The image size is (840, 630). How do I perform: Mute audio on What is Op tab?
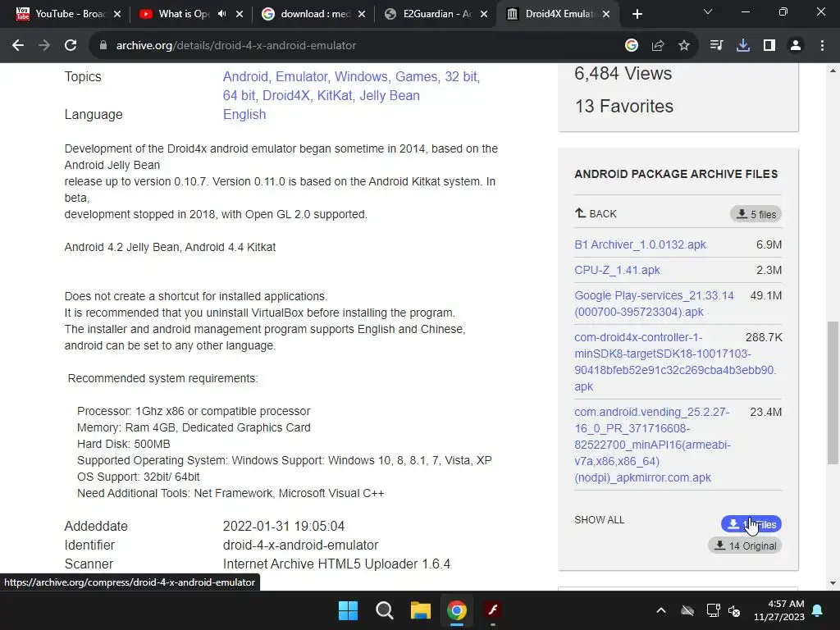[x=221, y=14]
